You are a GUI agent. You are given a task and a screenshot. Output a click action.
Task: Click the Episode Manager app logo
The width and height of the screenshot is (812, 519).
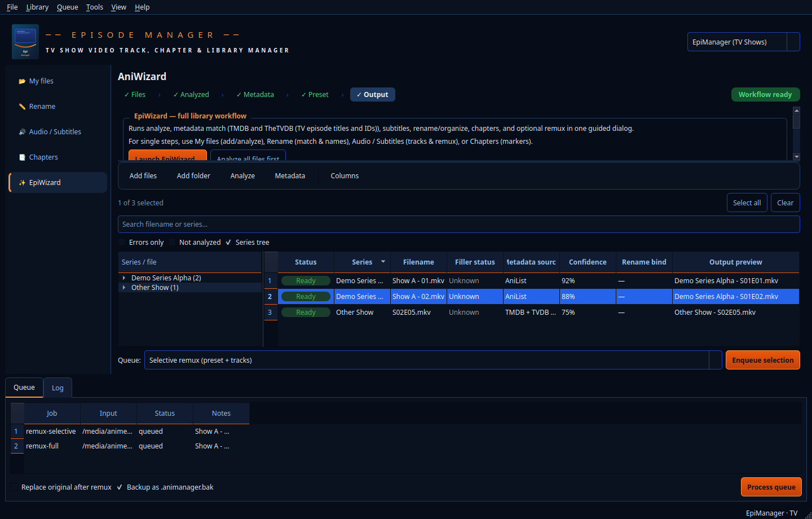[x=25, y=42]
